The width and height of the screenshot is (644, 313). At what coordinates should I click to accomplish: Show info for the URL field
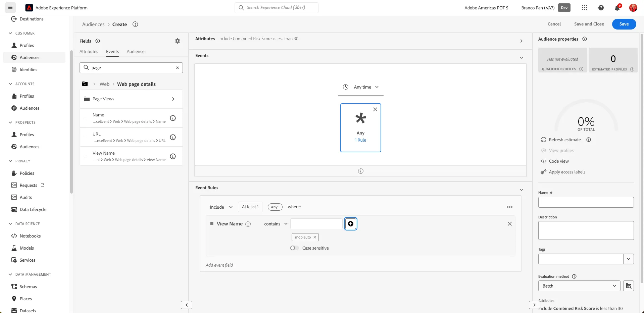tap(173, 137)
